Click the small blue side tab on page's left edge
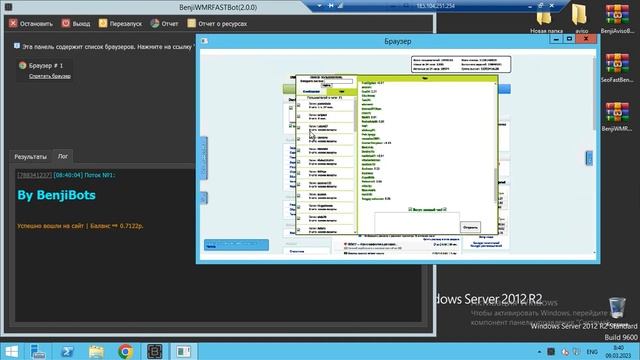Viewport: 640px width, 360px height. tap(204, 198)
